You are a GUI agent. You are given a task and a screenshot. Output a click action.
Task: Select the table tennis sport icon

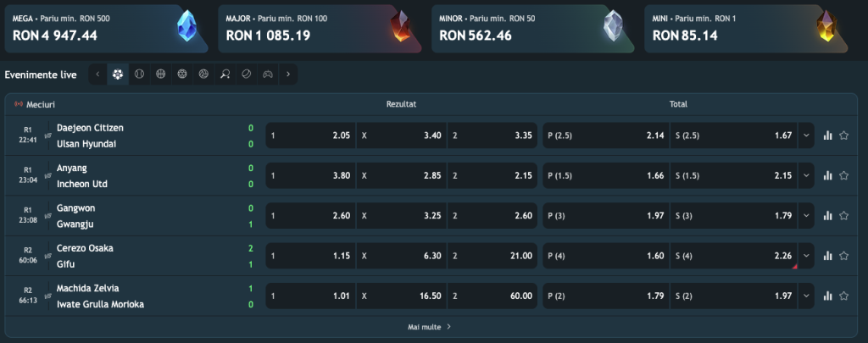click(x=225, y=75)
